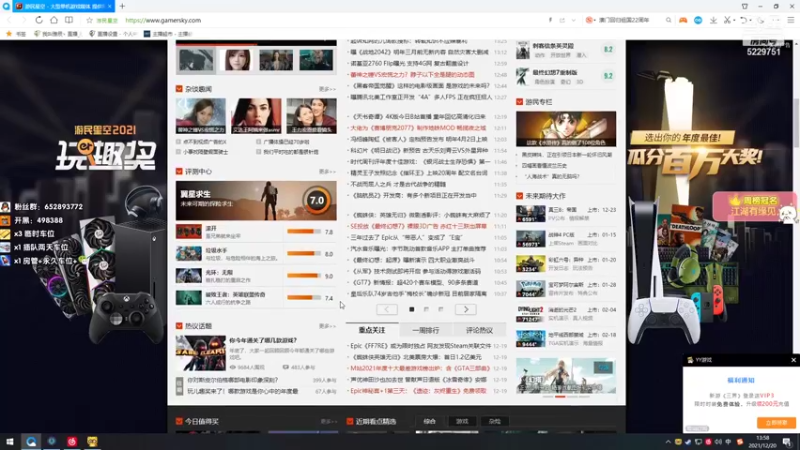Open the《GT7》新情报 news headline
800x450 pixels.
coord(414,283)
